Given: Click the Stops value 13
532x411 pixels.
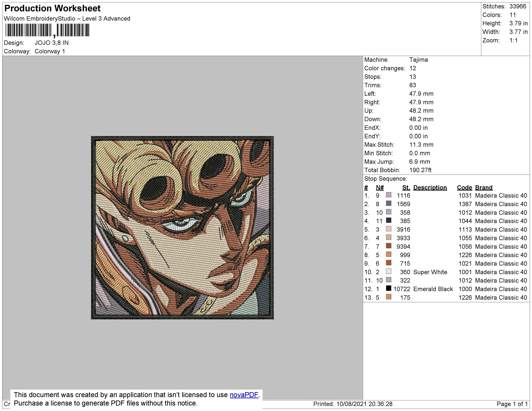Looking at the screenshot, I should (413, 77).
